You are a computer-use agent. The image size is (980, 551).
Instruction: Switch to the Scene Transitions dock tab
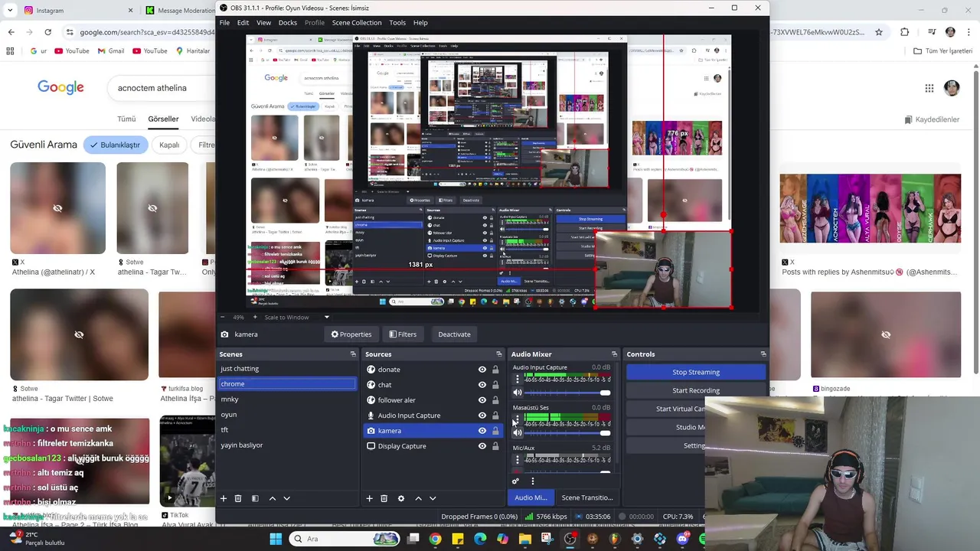(587, 497)
